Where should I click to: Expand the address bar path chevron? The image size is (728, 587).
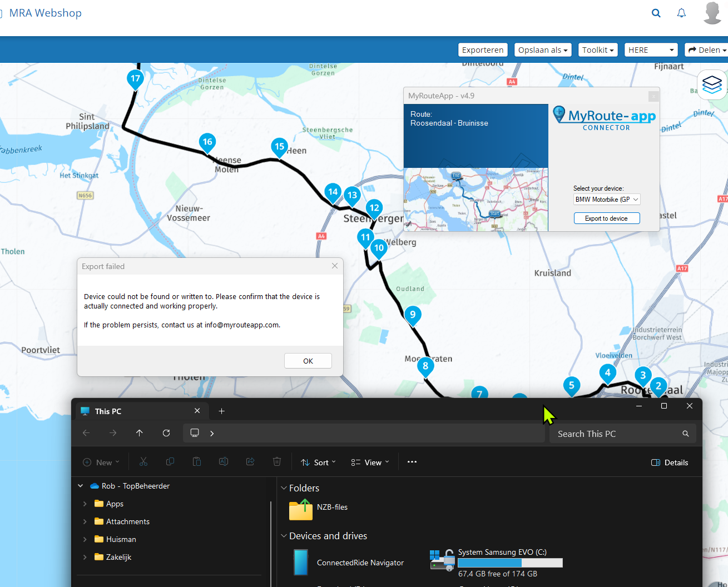coord(212,433)
